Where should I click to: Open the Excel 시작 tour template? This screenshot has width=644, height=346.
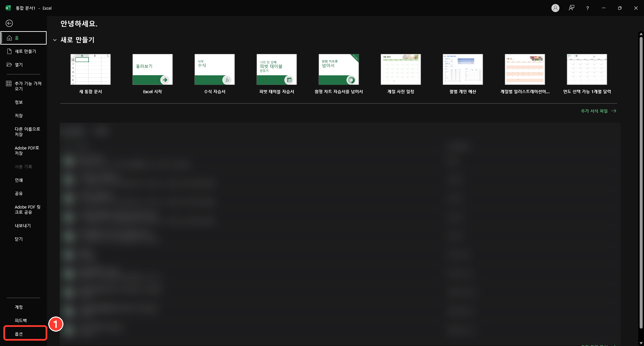(153, 74)
